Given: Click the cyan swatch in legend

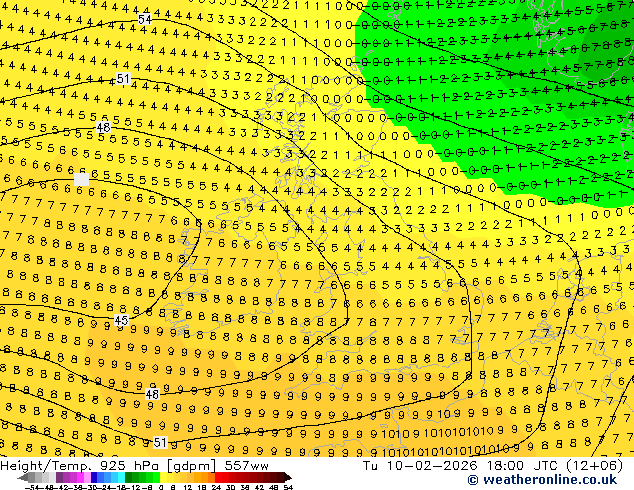Looking at the screenshot, I should click(121, 477).
